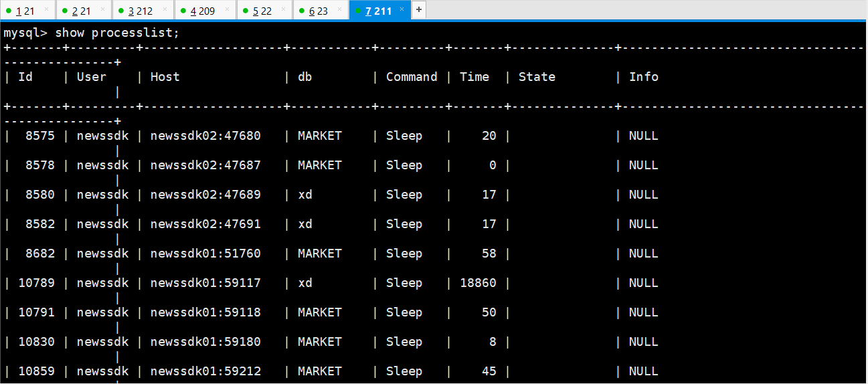Click the Time column header
The image size is (868, 384).
pyautogui.click(x=474, y=77)
